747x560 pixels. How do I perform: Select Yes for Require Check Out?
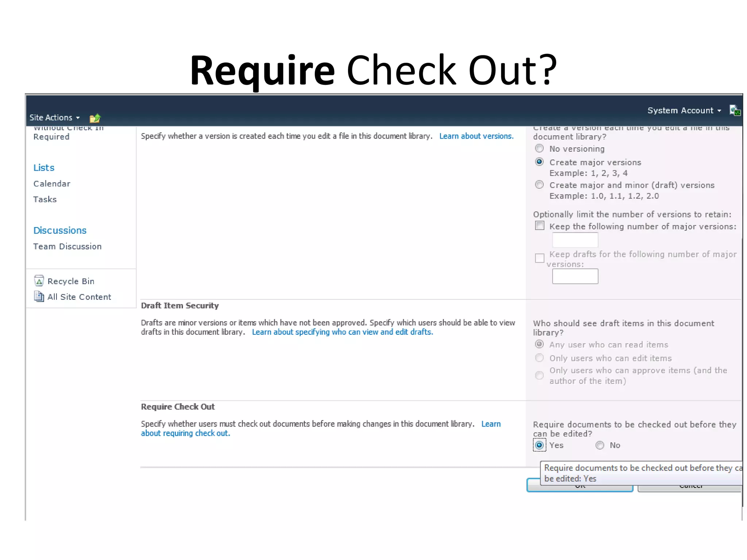point(539,445)
